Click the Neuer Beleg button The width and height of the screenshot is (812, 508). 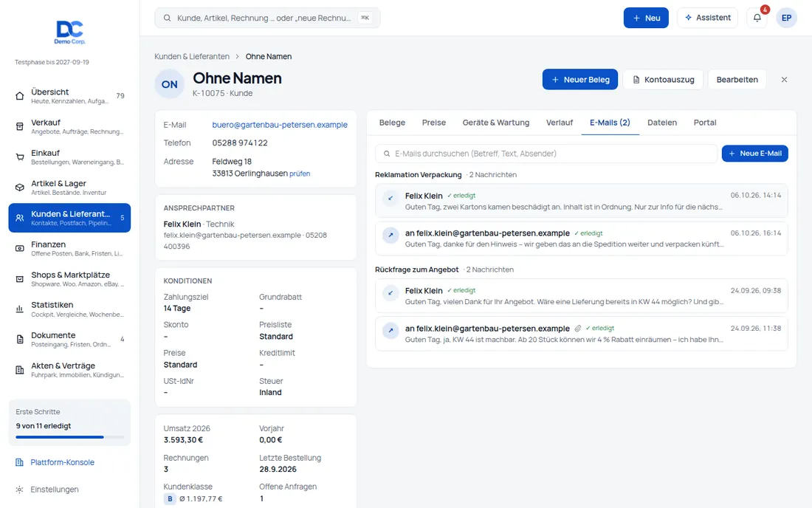click(580, 80)
